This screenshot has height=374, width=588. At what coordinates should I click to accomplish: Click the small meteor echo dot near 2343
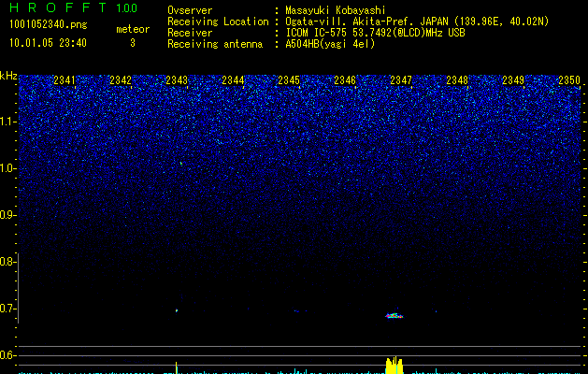click(x=177, y=310)
